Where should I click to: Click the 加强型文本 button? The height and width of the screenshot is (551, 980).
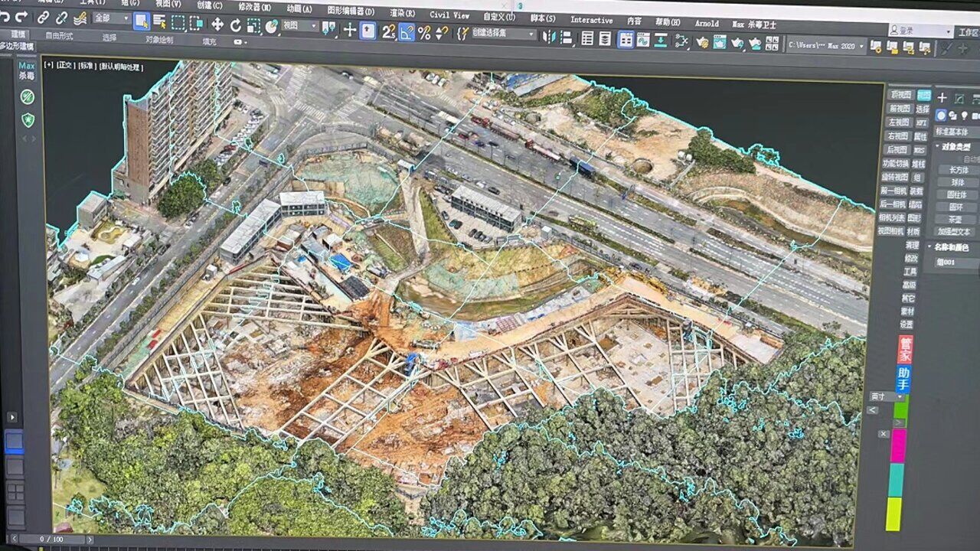[954, 231]
